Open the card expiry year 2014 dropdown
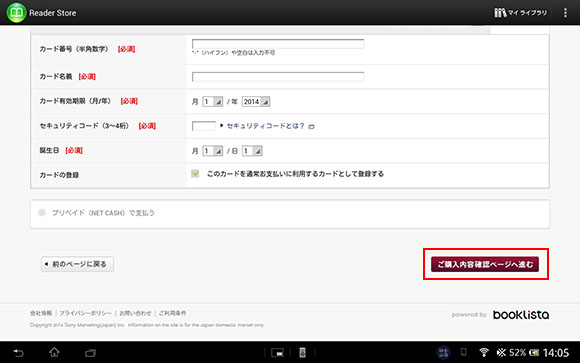Image resolution: width=580 pixels, height=363 pixels. point(256,101)
